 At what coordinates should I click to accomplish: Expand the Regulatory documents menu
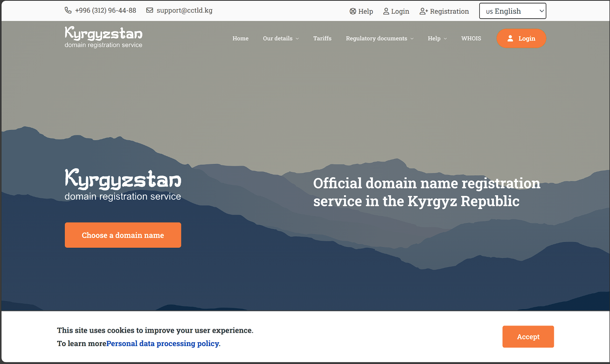tap(379, 38)
